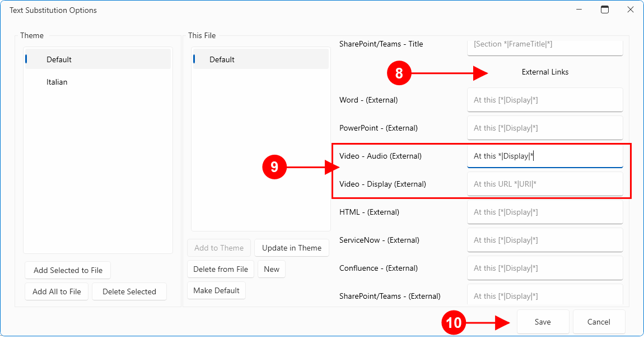
Task: Click Update in Theme button
Action: pyautogui.click(x=291, y=248)
